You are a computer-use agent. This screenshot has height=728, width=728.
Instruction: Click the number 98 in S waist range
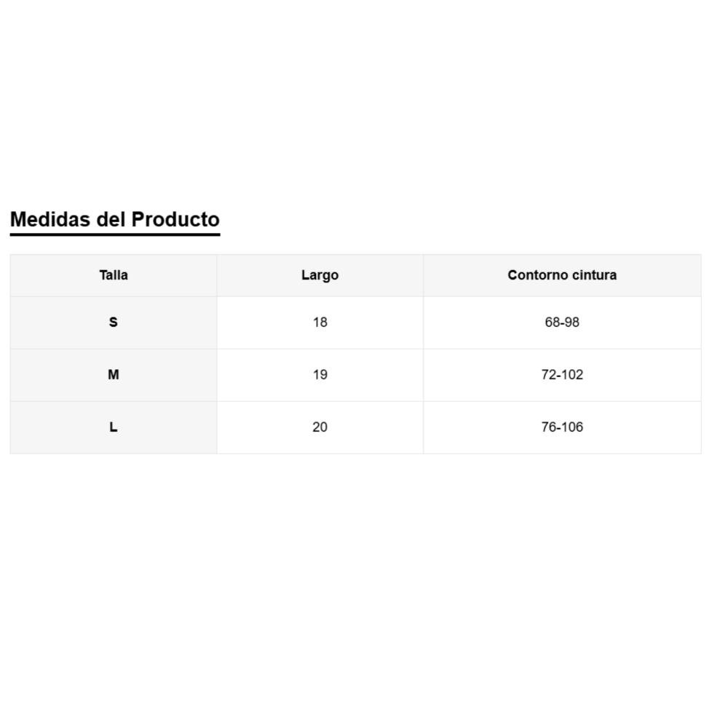coord(572,322)
